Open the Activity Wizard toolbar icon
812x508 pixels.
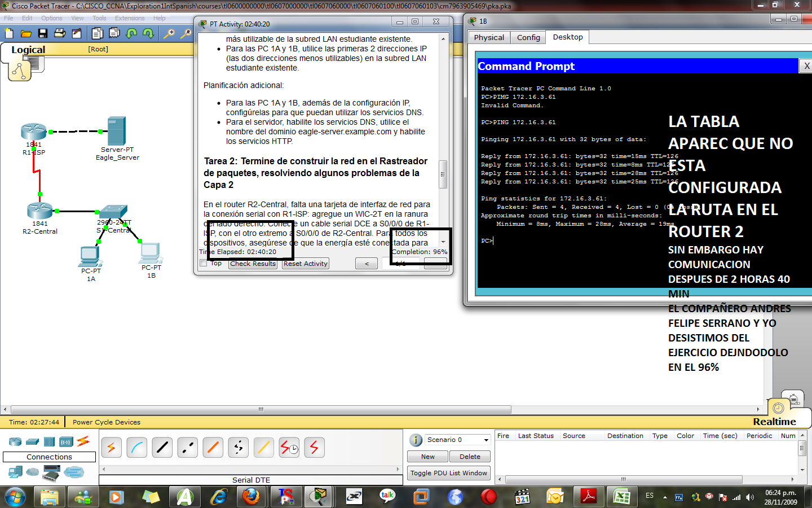(x=77, y=34)
